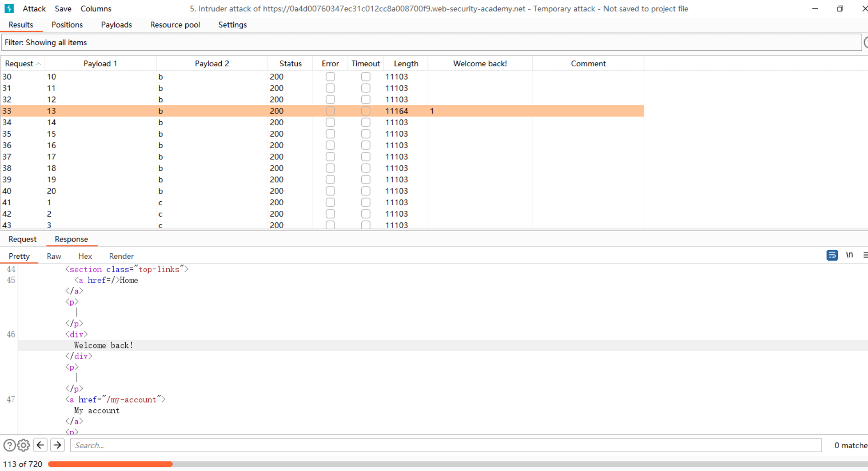Toggle show non-printable characters \n icon
The width and height of the screenshot is (868, 471).
[x=849, y=255]
